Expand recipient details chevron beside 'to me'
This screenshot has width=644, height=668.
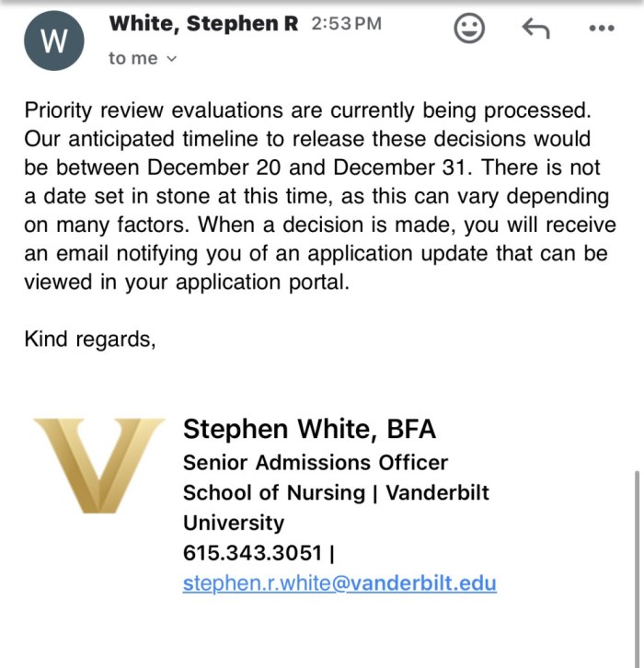[x=172, y=59]
